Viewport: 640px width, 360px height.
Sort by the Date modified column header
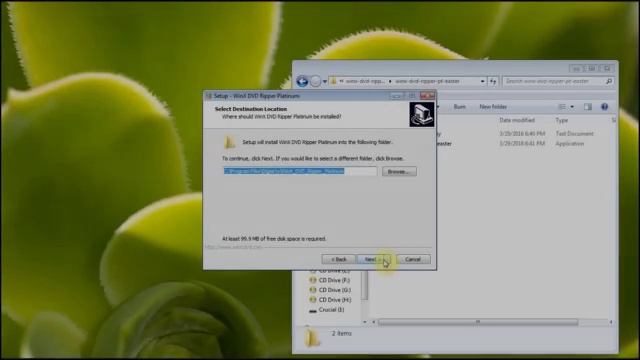(517, 120)
